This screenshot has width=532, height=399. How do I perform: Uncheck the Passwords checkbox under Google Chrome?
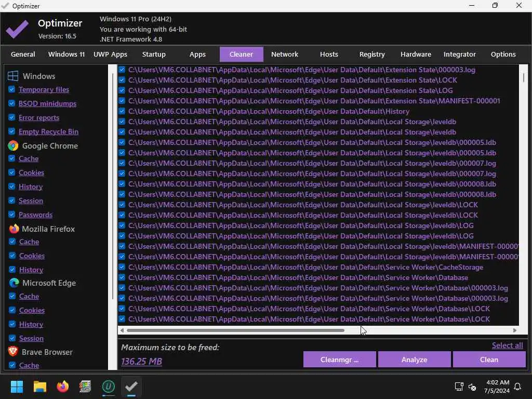click(11, 215)
